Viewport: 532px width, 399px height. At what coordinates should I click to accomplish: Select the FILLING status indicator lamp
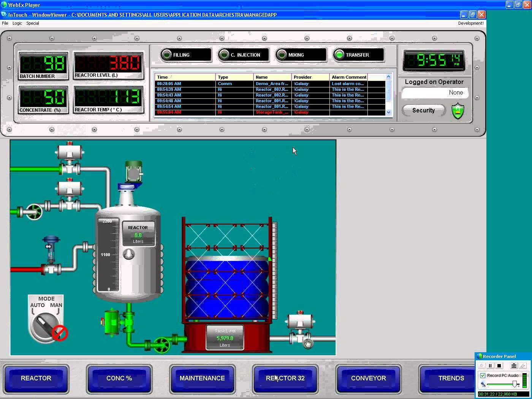point(167,54)
